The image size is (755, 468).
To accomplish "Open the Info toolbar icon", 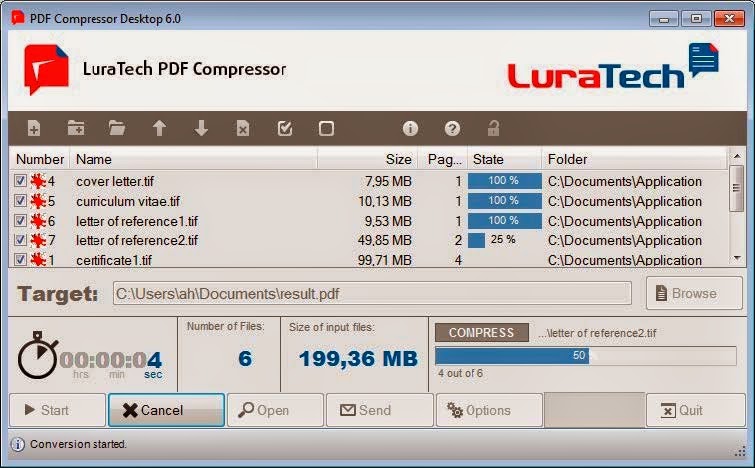I will [410, 129].
